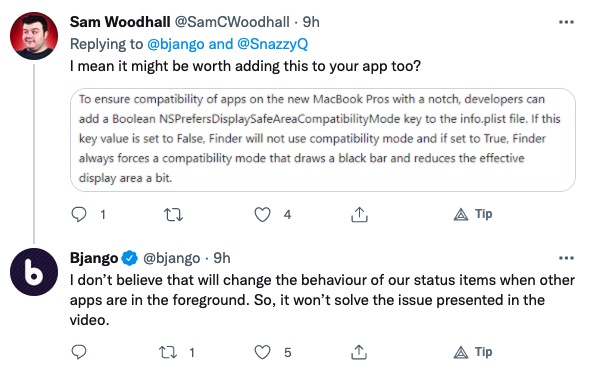Open the quoted NSPrefersDisplaySafeAreaCompatibilityMode image

pos(323,140)
